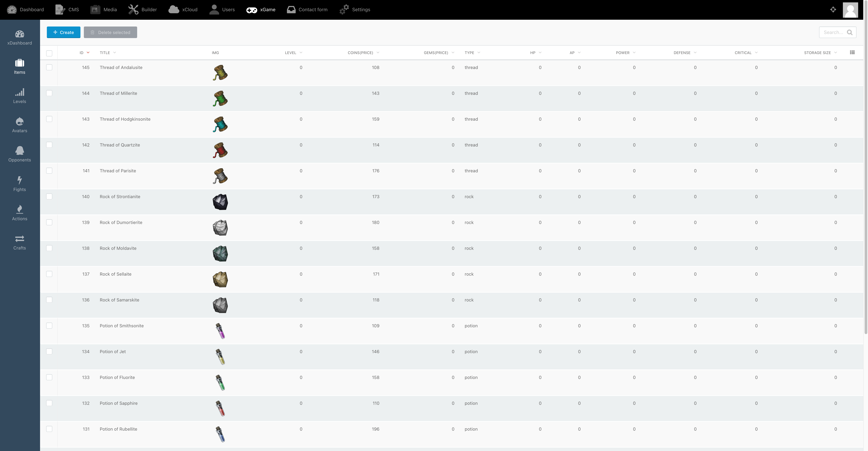
Task: Select the checkbox for Thread of Andalusite
Action: click(49, 67)
